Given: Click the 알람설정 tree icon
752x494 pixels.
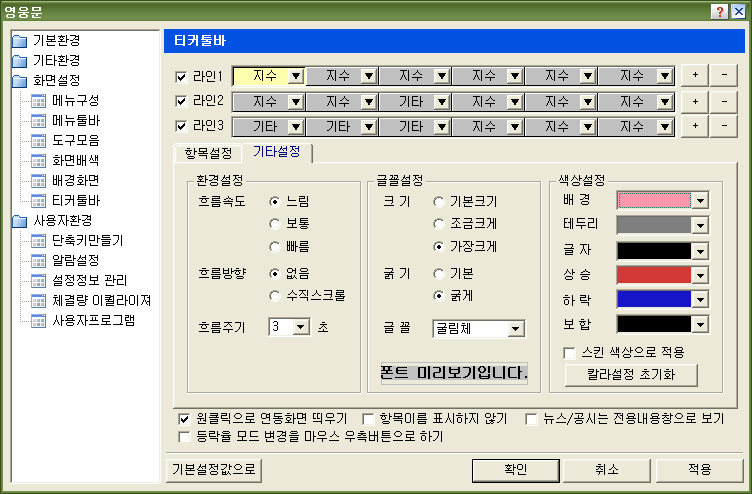Looking at the screenshot, I should click(x=39, y=260).
